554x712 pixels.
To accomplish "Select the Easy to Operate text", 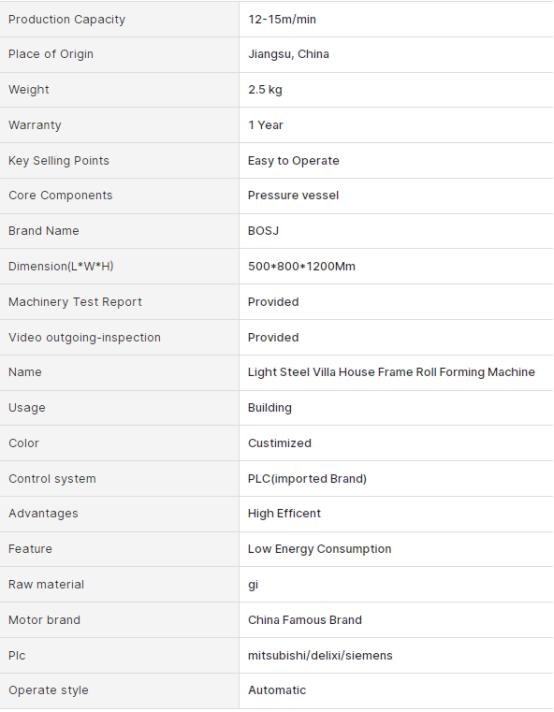I will point(293,161).
